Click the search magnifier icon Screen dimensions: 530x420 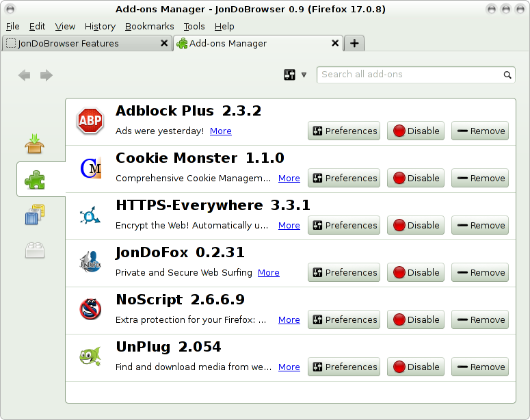[x=507, y=75]
